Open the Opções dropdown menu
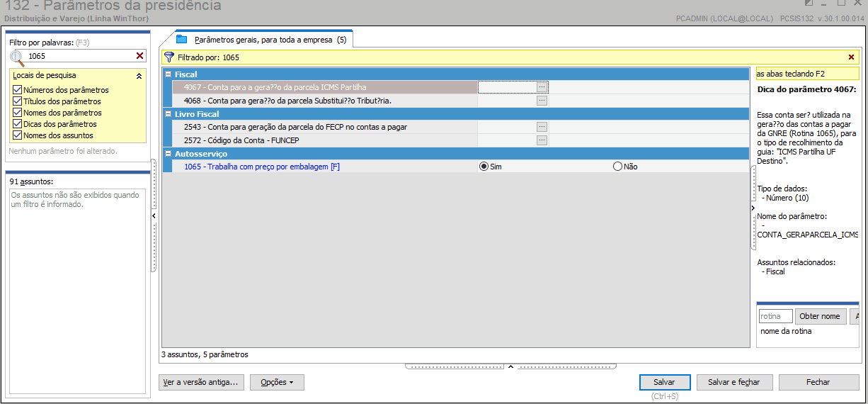This screenshot has width=868, height=404. click(277, 382)
